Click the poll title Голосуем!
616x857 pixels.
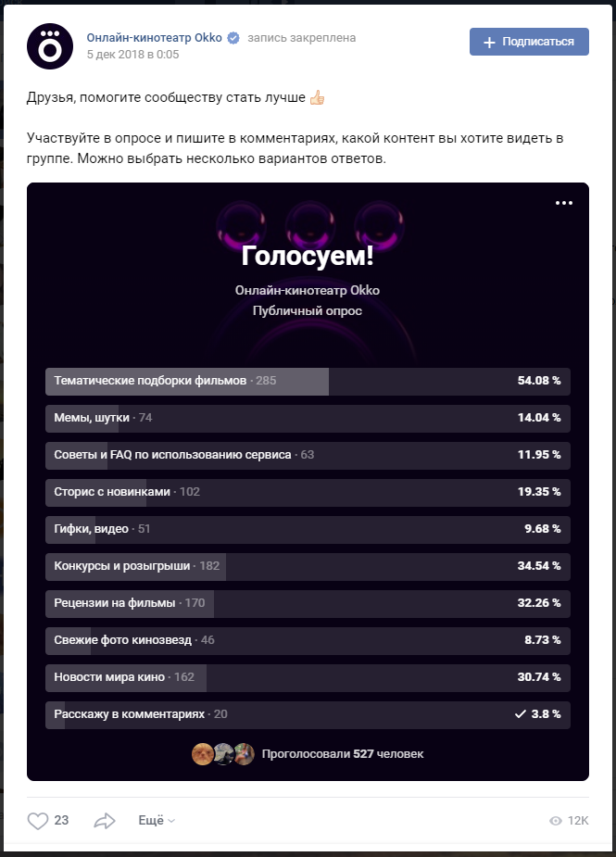307,256
